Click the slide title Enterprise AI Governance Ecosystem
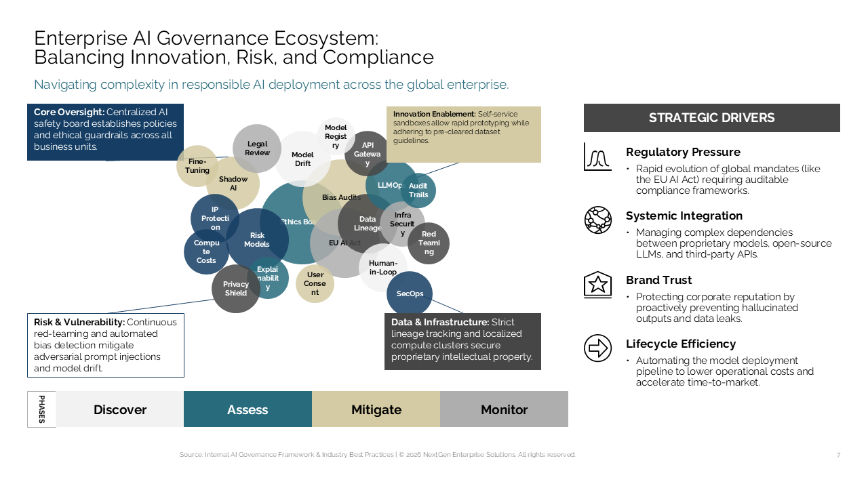 point(234,47)
